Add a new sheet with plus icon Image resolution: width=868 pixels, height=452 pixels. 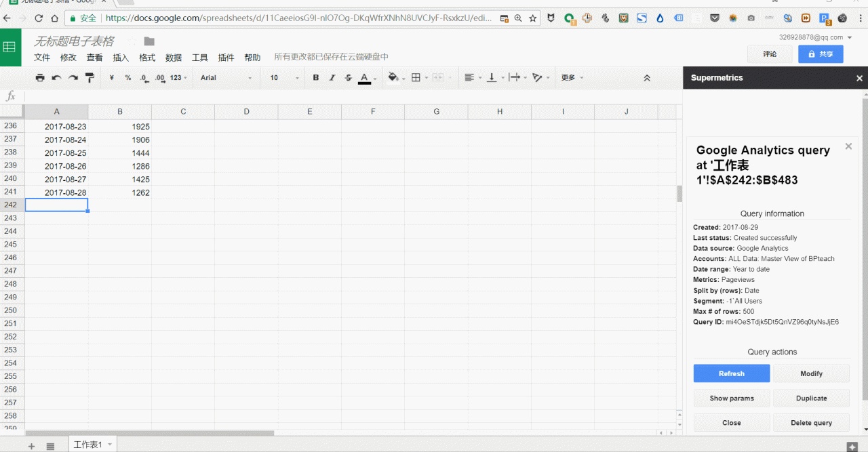click(x=31, y=446)
